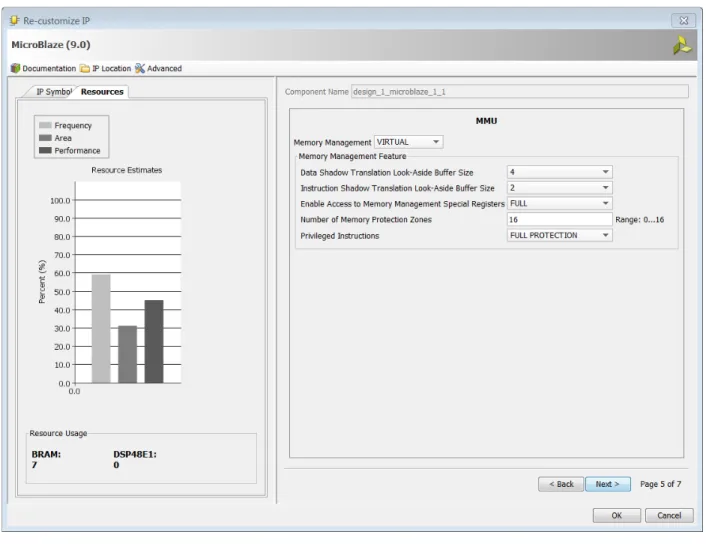Go to the Next page
This screenshot has height=544, width=706.
(607, 484)
